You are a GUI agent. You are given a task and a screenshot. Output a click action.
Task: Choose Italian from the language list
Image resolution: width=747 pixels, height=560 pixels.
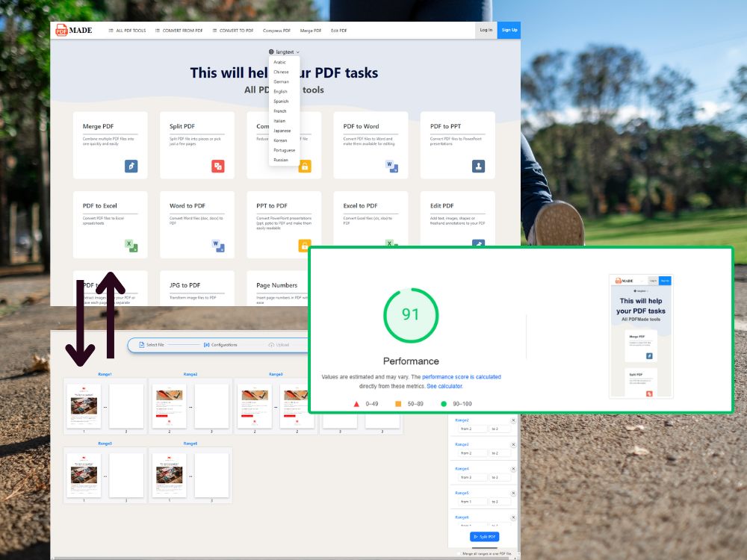click(x=279, y=121)
